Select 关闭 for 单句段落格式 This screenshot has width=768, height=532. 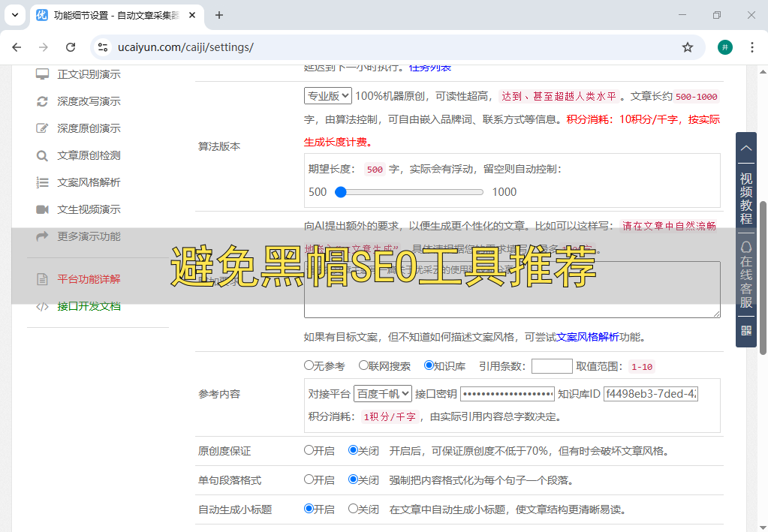pyautogui.click(x=353, y=479)
